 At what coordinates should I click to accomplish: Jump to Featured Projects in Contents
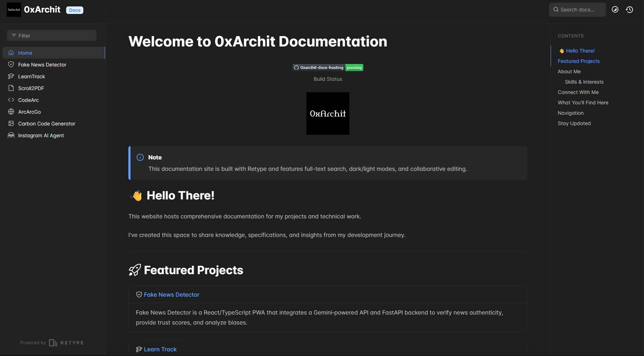coord(579,61)
